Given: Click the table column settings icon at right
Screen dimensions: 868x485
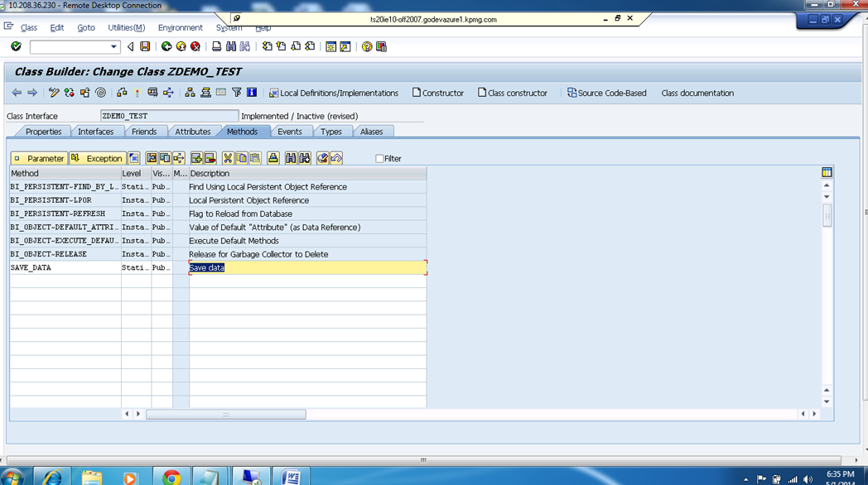Looking at the screenshot, I should point(827,172).
